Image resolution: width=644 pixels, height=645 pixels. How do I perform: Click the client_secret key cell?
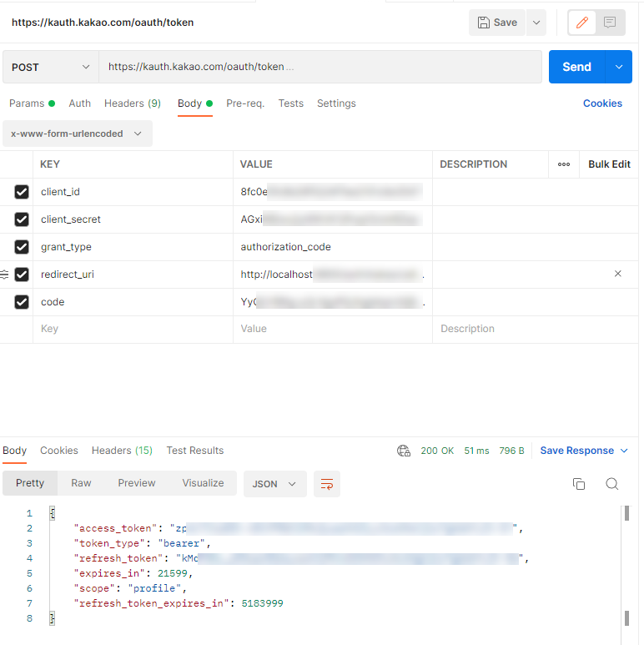click(133, 219)
